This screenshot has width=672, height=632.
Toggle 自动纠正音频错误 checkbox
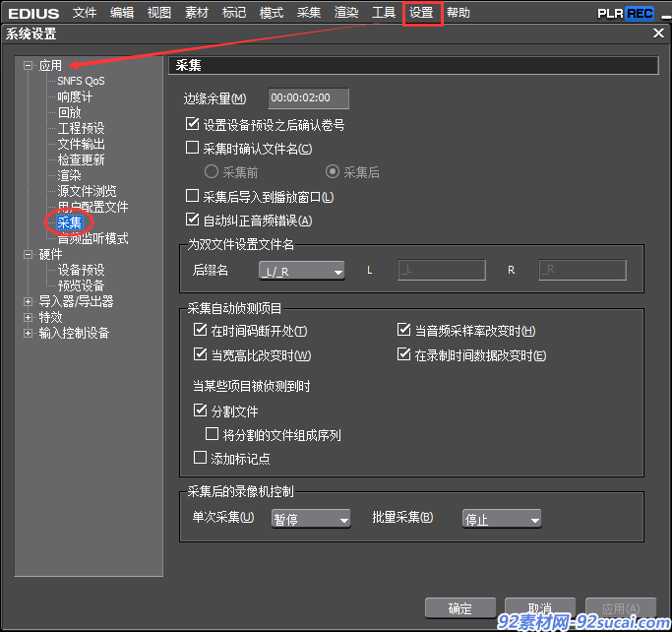192,220
